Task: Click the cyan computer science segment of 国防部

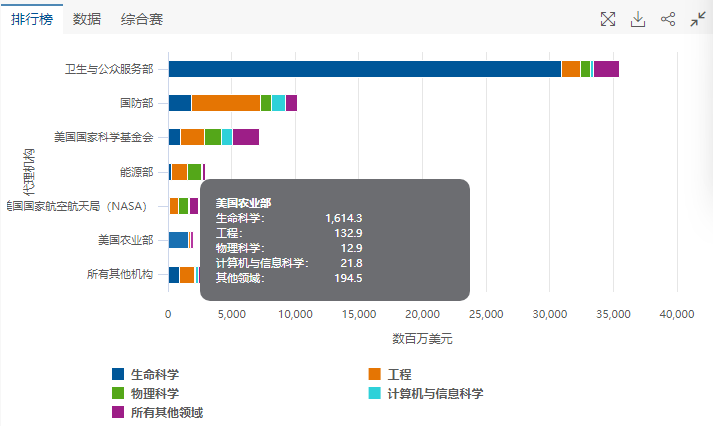Action: (278, 103)
